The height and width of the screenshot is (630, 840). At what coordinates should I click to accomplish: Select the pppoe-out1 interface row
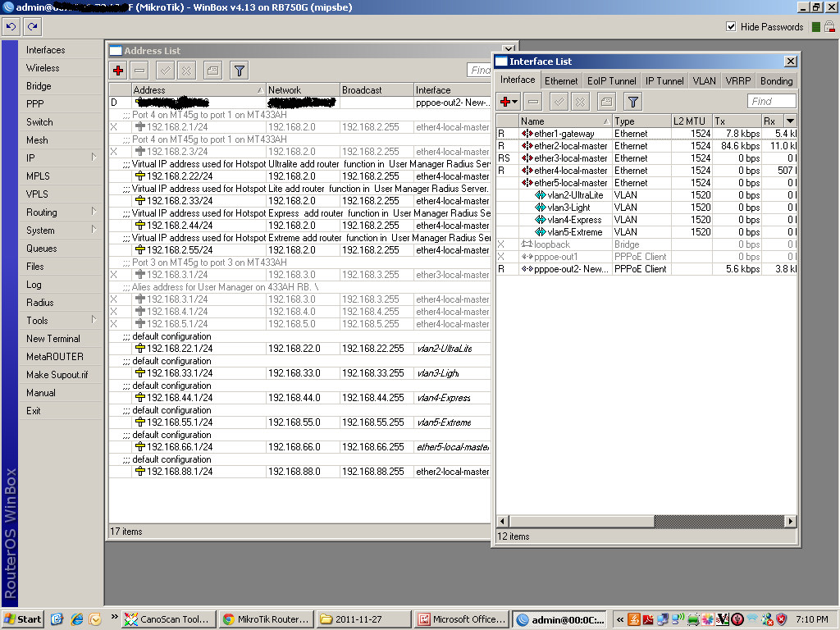(x=646, y=257)
